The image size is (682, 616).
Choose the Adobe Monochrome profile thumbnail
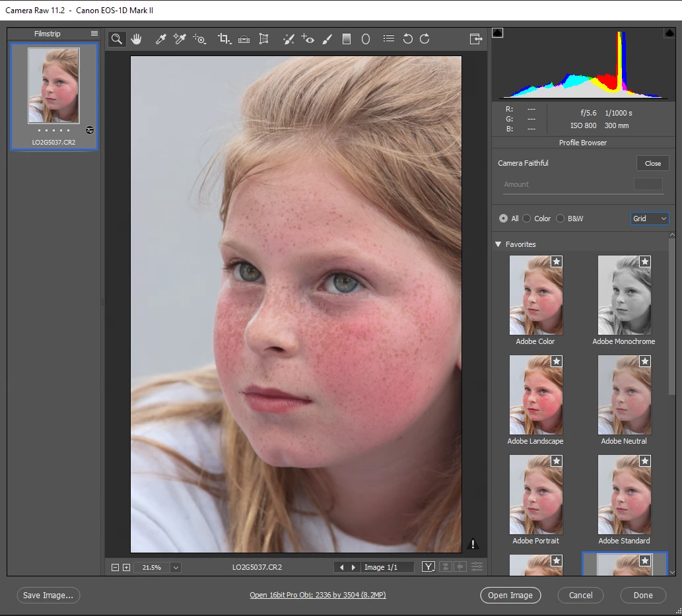[624, 295]
